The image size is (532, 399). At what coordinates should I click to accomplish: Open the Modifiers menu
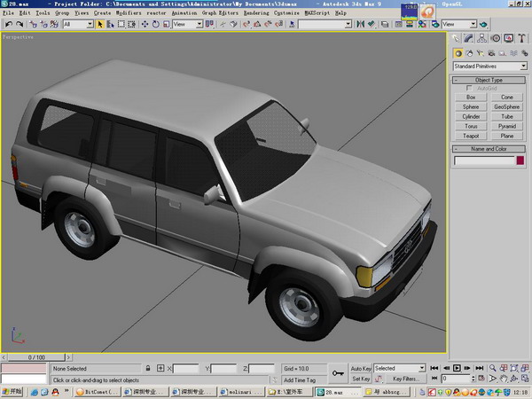point(128,14)
